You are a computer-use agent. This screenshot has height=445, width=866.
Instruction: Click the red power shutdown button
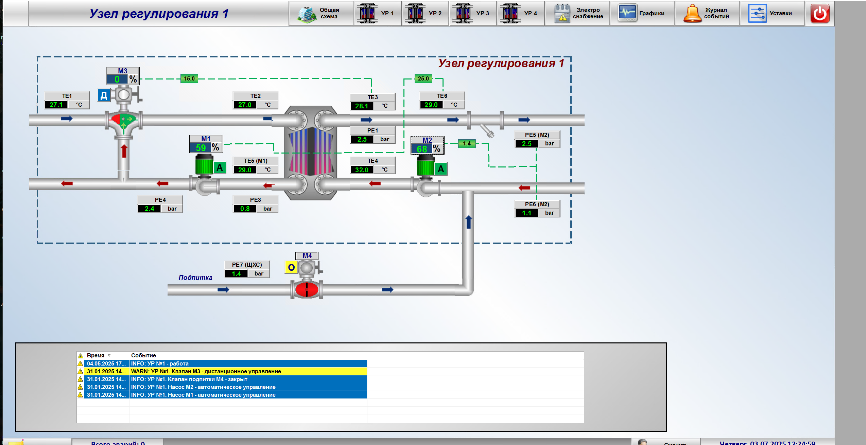click(x=820, y=13)
